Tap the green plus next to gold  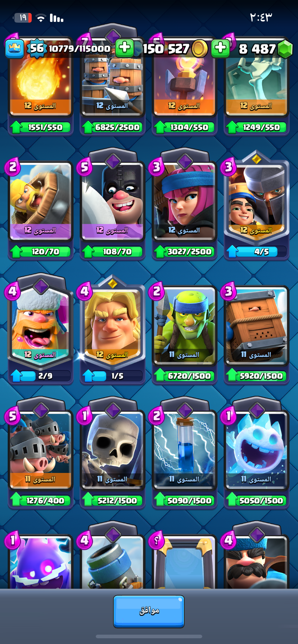[220, 47]
